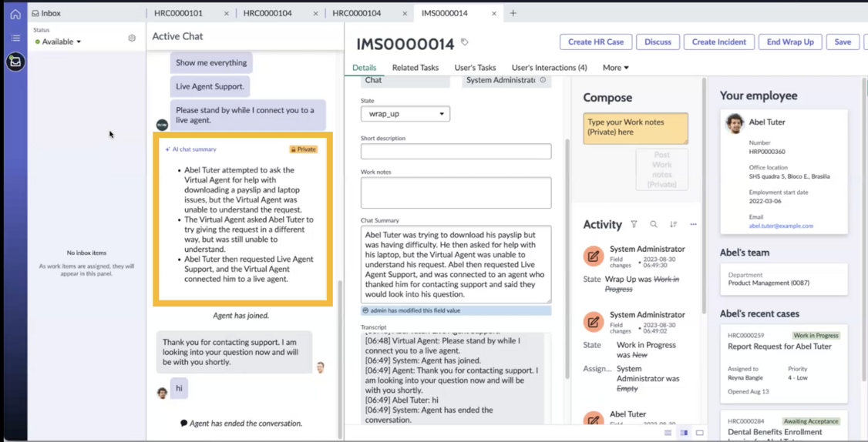Click the Active Chat scrollbar
Screen dimensions: 868x442
tap(340, 360)
